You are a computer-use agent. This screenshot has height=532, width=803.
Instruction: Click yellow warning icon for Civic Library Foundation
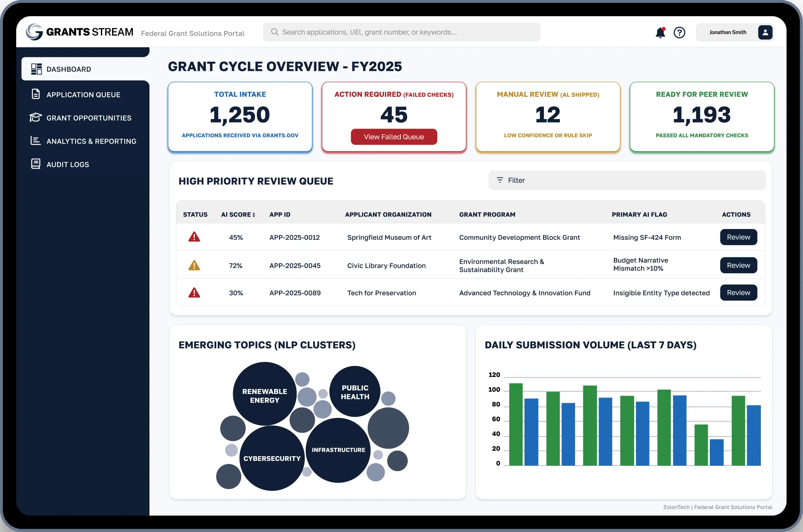194,265
